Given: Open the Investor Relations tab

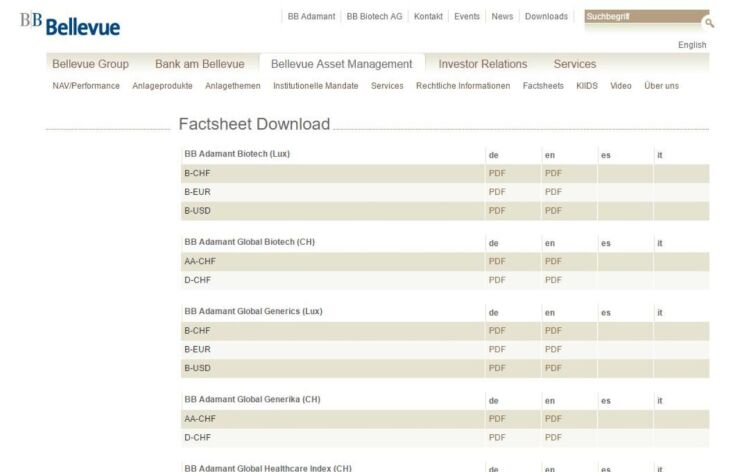Looking at the screenshot, I should pos(483,64).
